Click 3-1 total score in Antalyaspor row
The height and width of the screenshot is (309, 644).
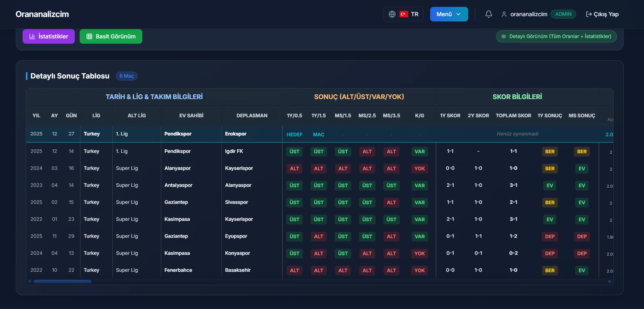513,185
